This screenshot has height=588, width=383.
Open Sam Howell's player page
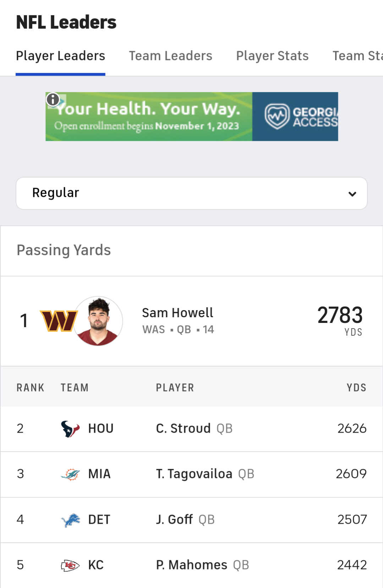(x=177, y=313)
